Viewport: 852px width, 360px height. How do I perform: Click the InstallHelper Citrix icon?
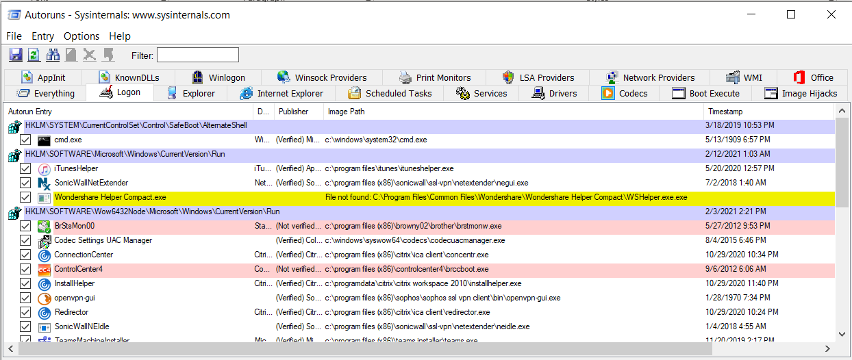(44, 283)
